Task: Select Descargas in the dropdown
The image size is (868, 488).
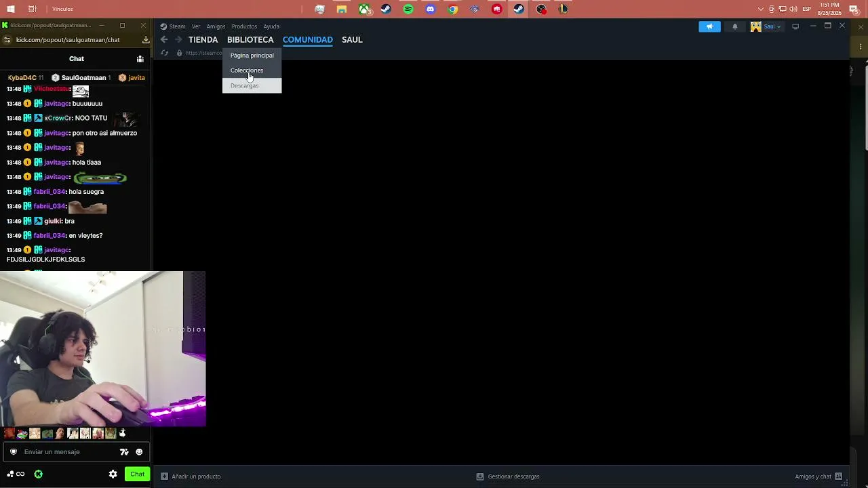Action: pos(252,85)
